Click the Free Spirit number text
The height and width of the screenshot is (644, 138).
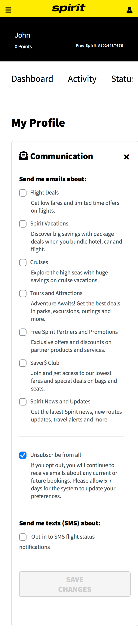click(99, 46)
